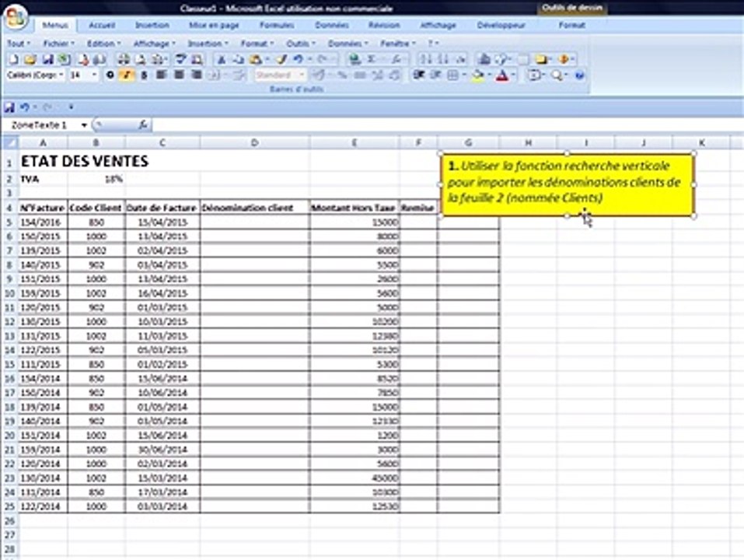Run the spelling check icon

[x=180, y=59]
